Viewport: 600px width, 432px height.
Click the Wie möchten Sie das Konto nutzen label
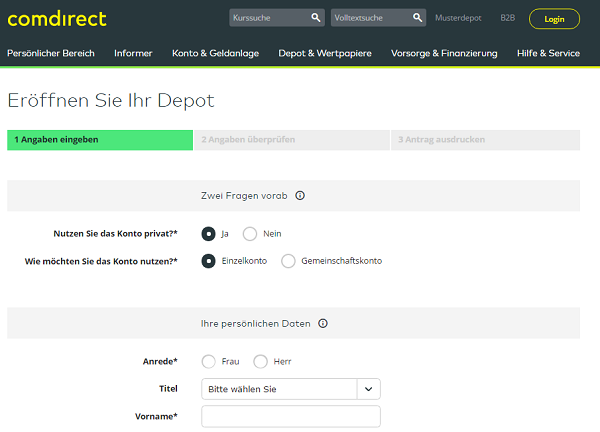pos(101,261)
